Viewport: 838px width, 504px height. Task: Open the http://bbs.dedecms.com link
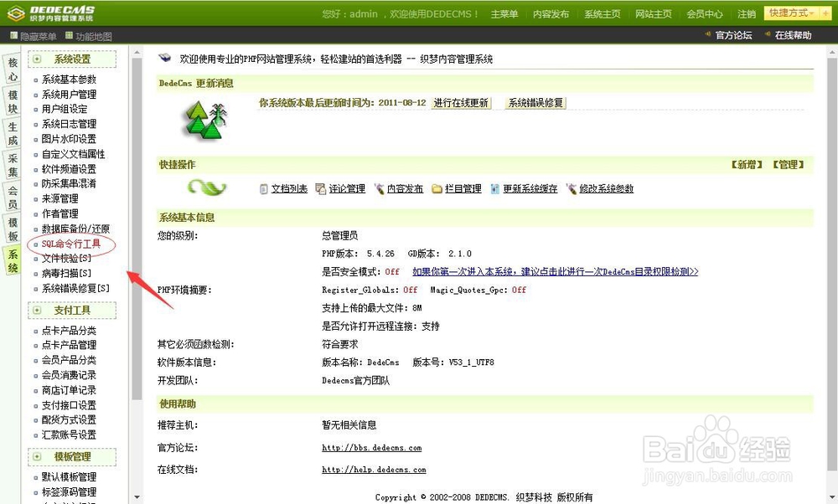(x=371, y=447)
